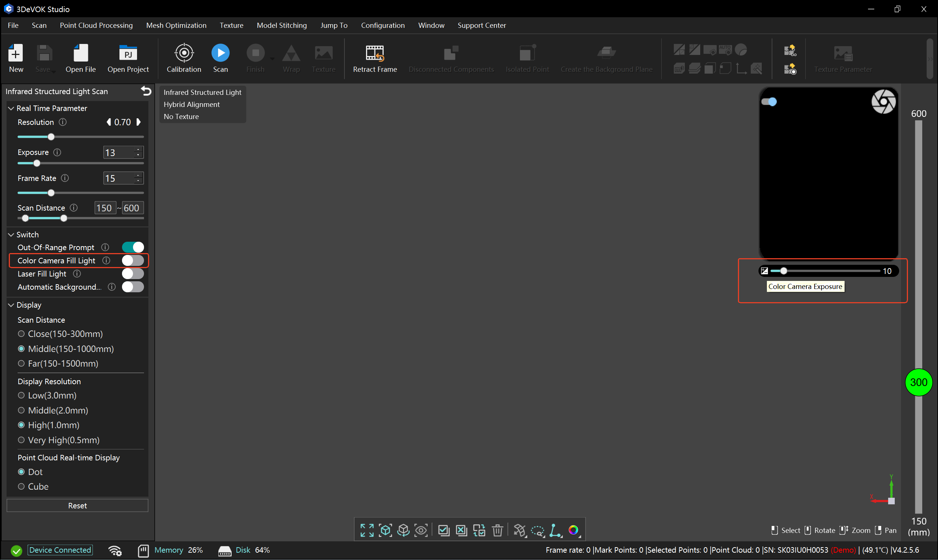Click the Exposure slider handle

point(37,163)
